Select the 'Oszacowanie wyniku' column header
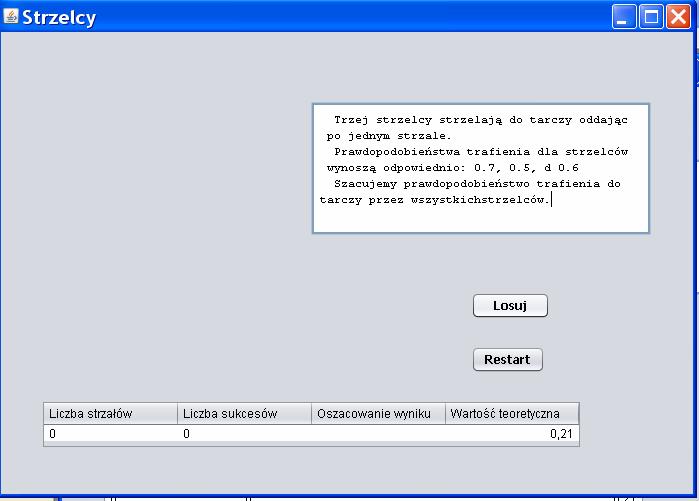 tap(378, 414)
